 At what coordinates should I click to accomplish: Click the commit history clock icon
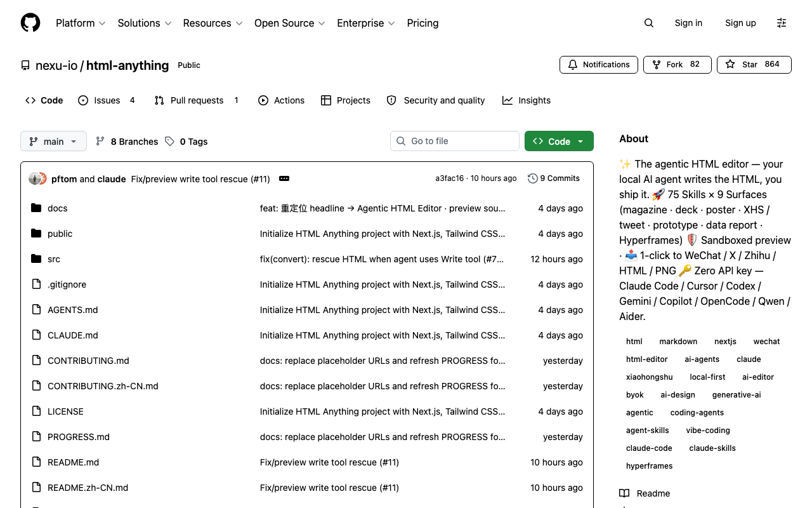pos(533,178)
